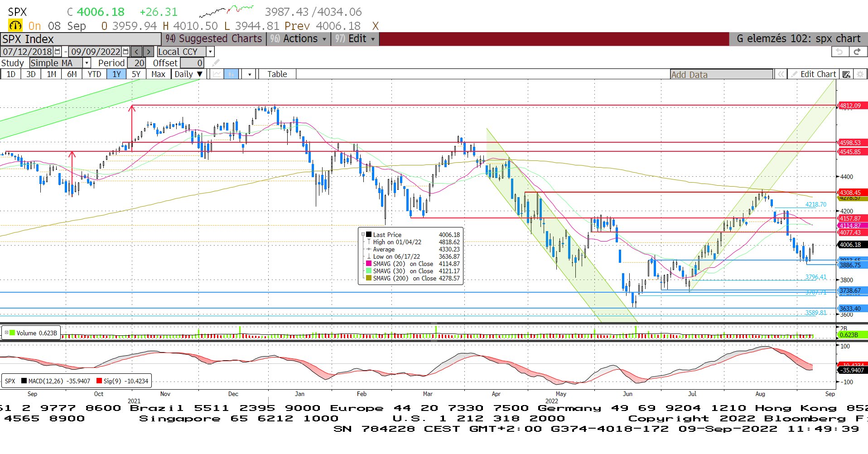868x454 pixels.
Task: Click Volume green legend swatch
Action: tap(13, 333)
